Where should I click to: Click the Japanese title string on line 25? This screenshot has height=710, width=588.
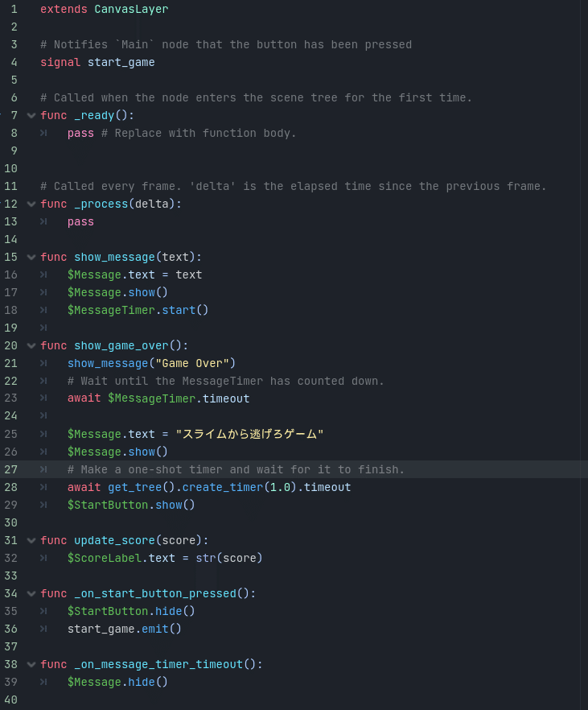249,434
